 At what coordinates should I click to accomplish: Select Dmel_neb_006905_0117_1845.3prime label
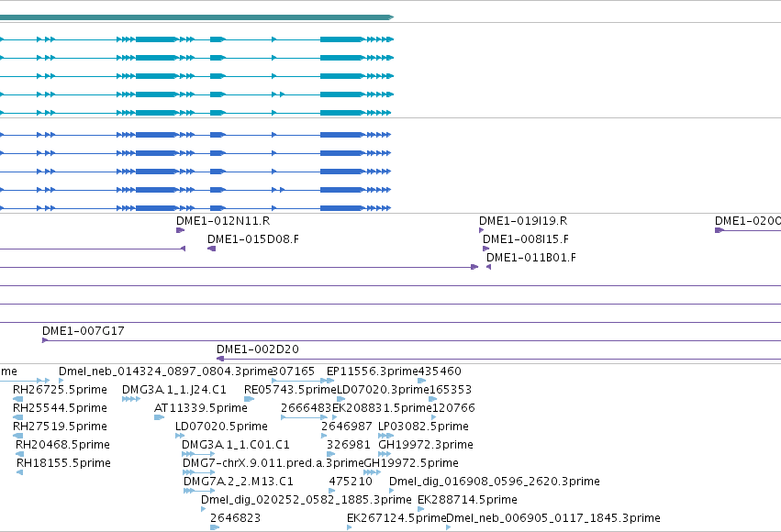click(x=552, y=518)
